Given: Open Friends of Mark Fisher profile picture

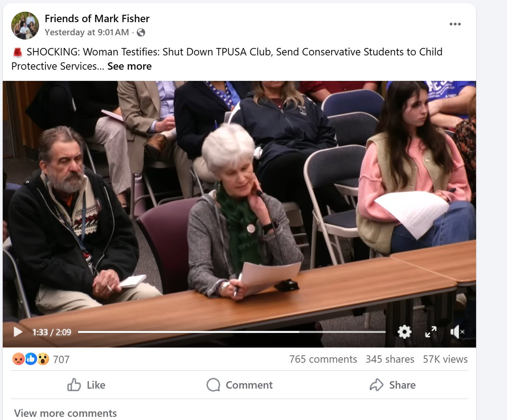Looking at the screenshot, I should point(25,25).
